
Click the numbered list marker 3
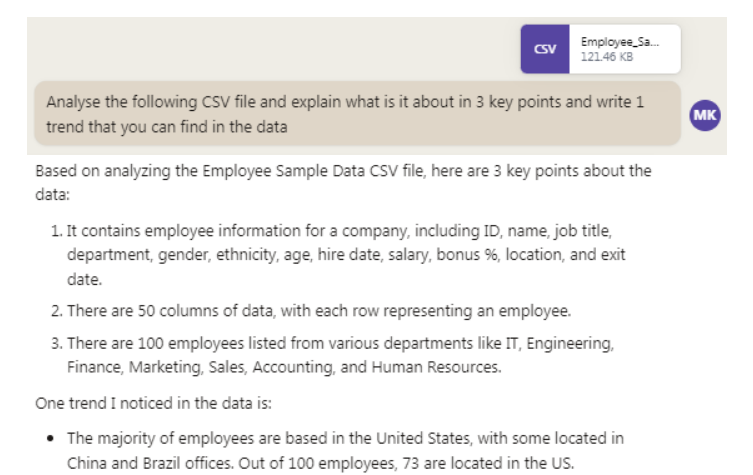click(x=57, y=343)
